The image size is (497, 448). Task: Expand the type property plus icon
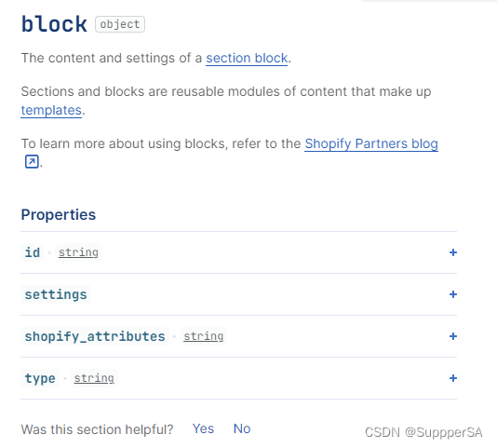click(453, 378)
